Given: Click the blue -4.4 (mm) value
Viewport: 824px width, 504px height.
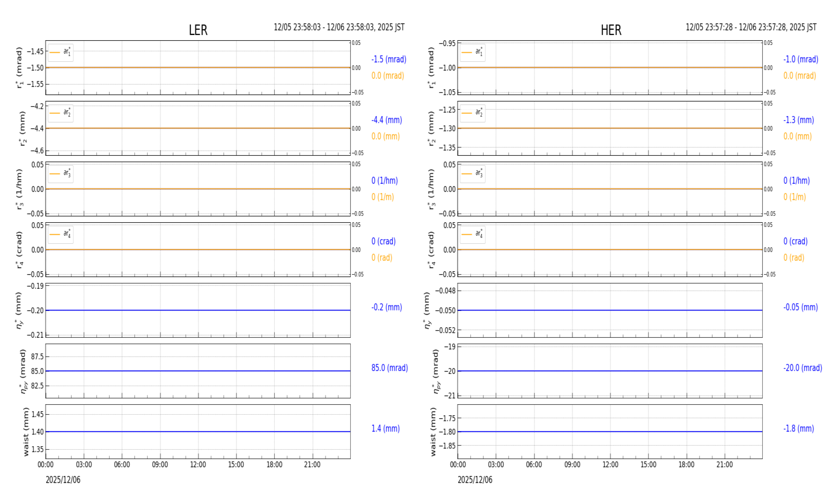Looking at the screenshot, I should pyautogui.click(x=387, y=120).
